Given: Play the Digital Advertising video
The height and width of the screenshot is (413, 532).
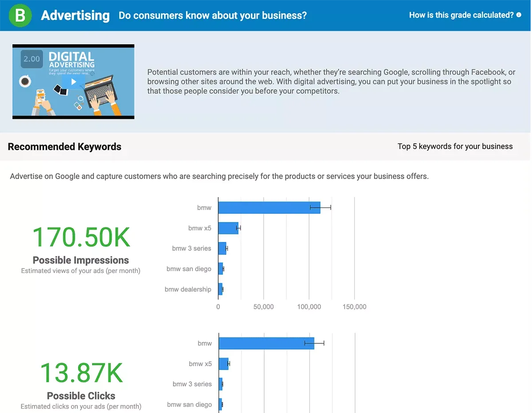Looking at the screenshot, I should click(74, 82).
